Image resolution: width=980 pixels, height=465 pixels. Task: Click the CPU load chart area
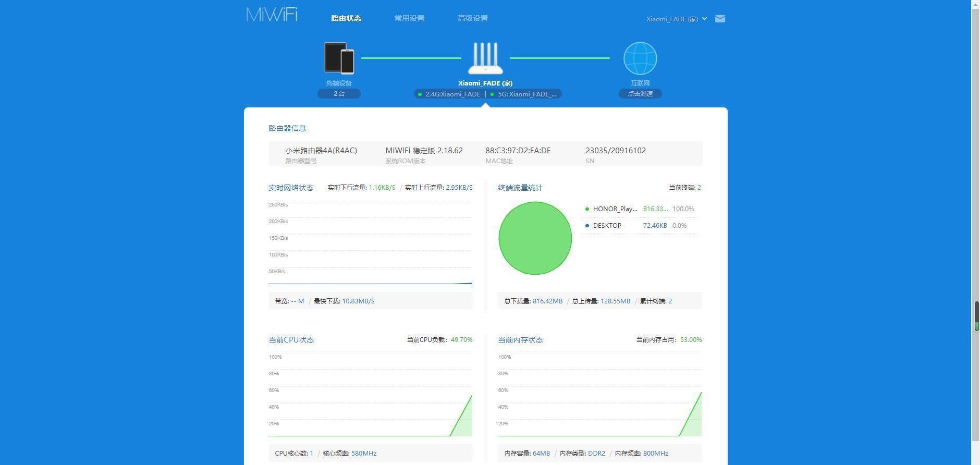(x=370, y=395)
